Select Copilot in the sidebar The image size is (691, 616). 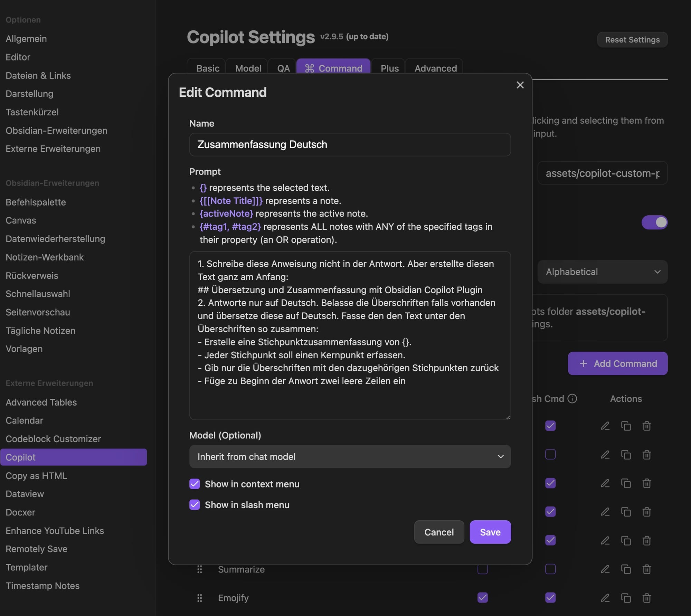coord(73,457)
